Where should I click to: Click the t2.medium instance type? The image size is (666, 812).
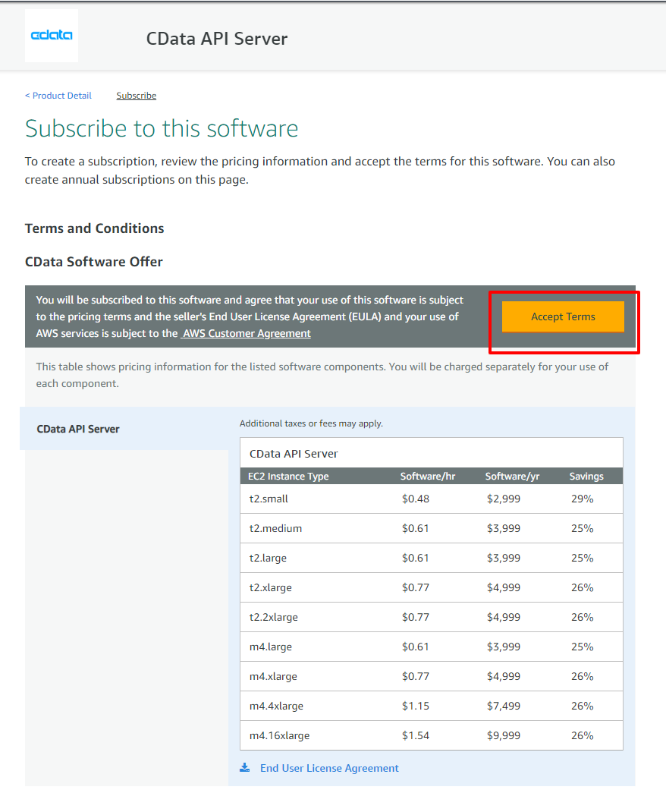[275, 528]
